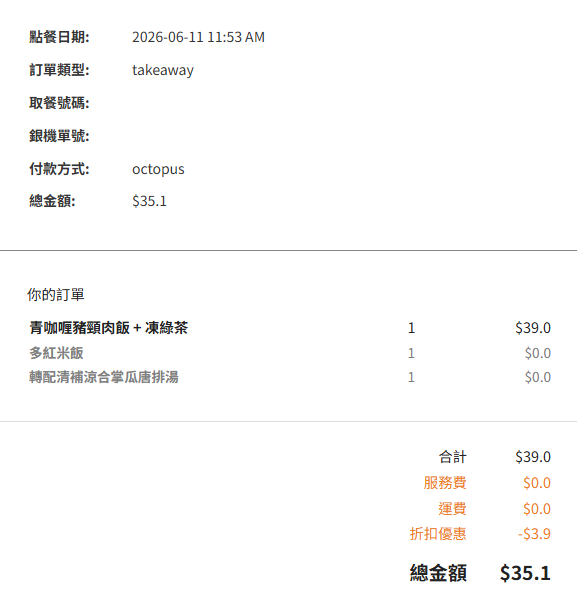This screenshot has height=616, width=577.
Task: Click the -$3.9 discount amount
Action: [x=534, y=534]
